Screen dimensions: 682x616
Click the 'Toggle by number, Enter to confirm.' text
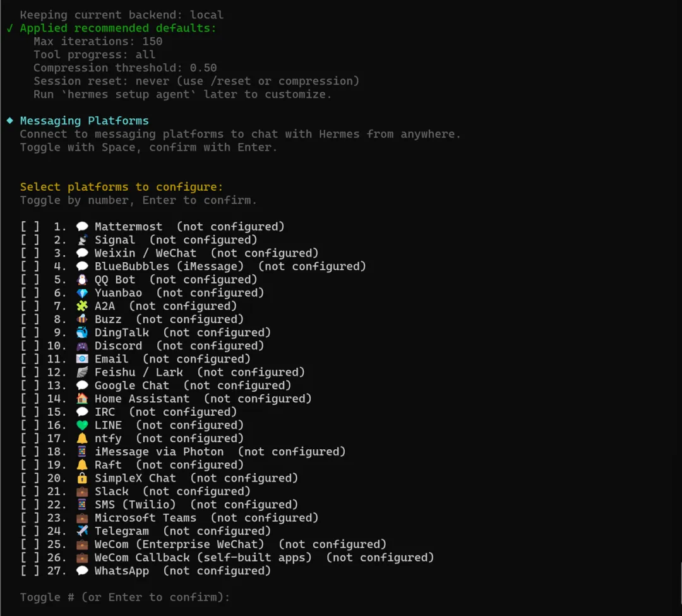point(138,200)
